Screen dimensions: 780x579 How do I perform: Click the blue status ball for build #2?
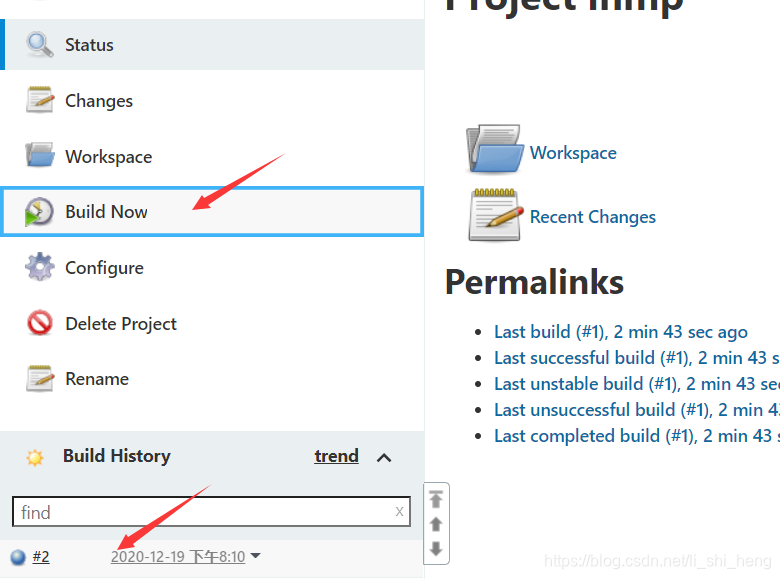point(18,557)
